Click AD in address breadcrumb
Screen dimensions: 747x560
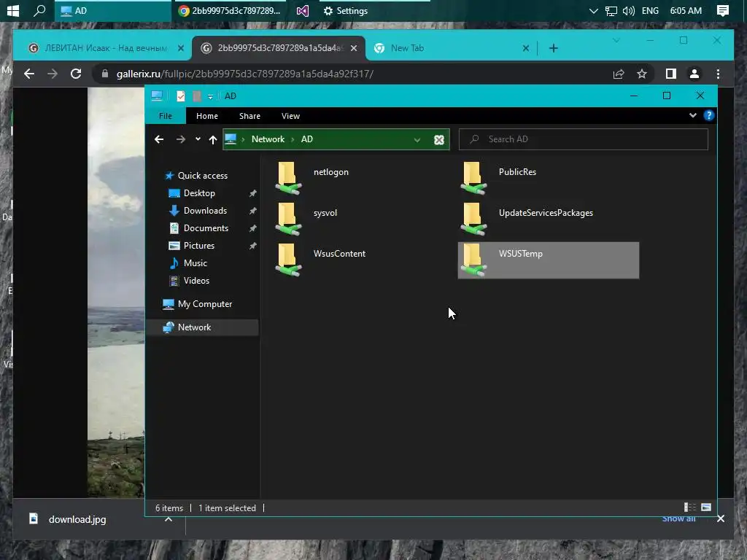click(x=307, y=139)
